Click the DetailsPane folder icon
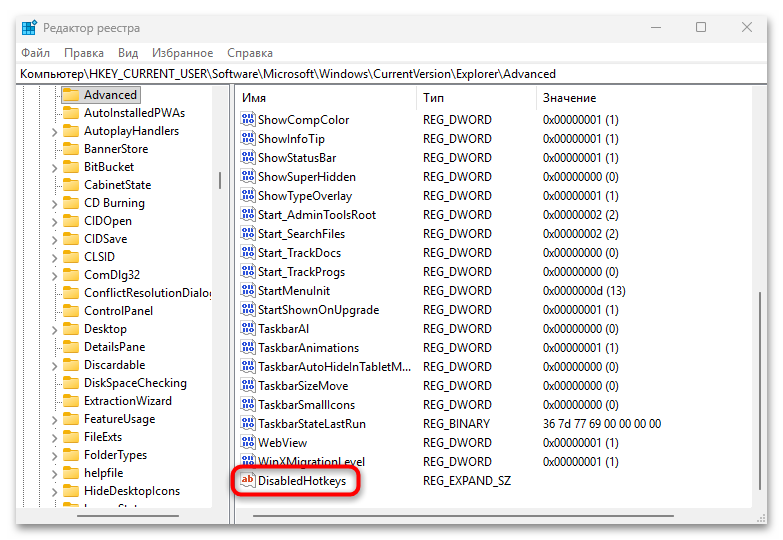 [x=71, y=347]
